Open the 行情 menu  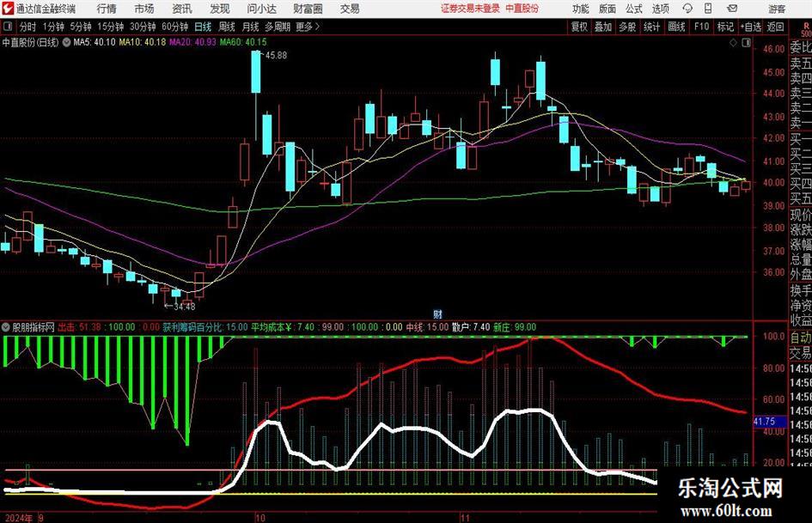click(x=107, y=9)
